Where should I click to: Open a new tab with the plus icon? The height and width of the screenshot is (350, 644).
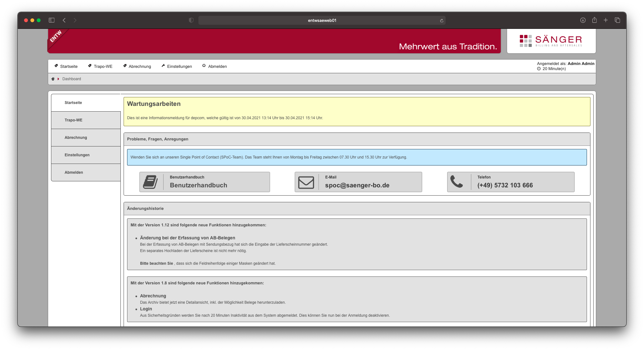click(x=606, y=20)
